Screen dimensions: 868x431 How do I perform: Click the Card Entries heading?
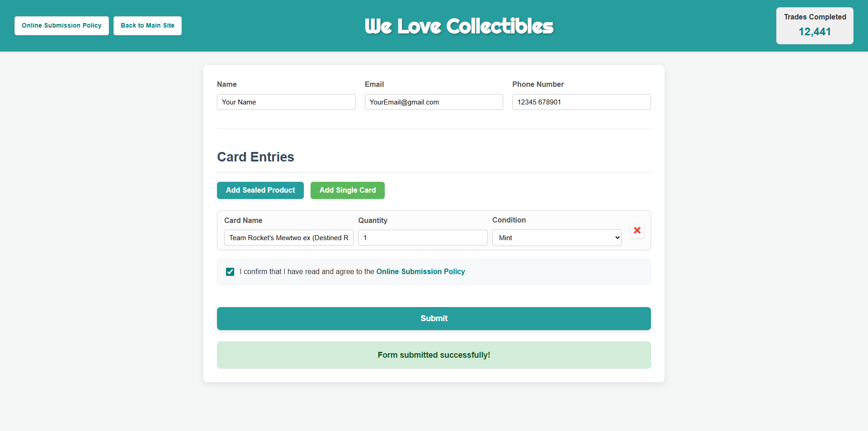click(255, 157)
